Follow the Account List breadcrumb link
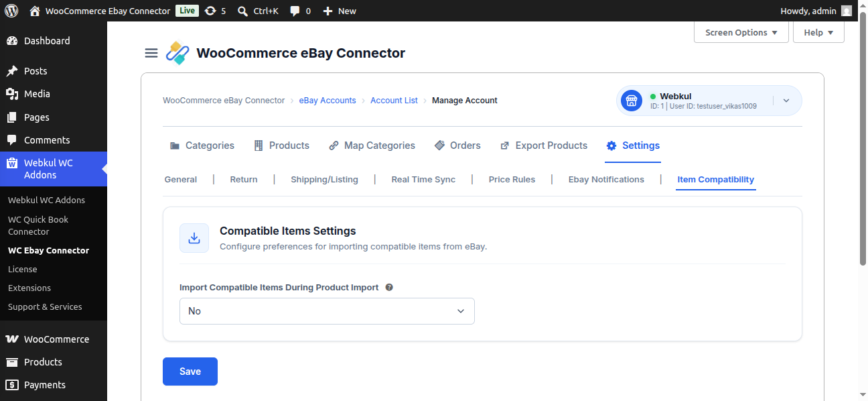Viewport: 868px width, 401px height. [x=394, y=101]
